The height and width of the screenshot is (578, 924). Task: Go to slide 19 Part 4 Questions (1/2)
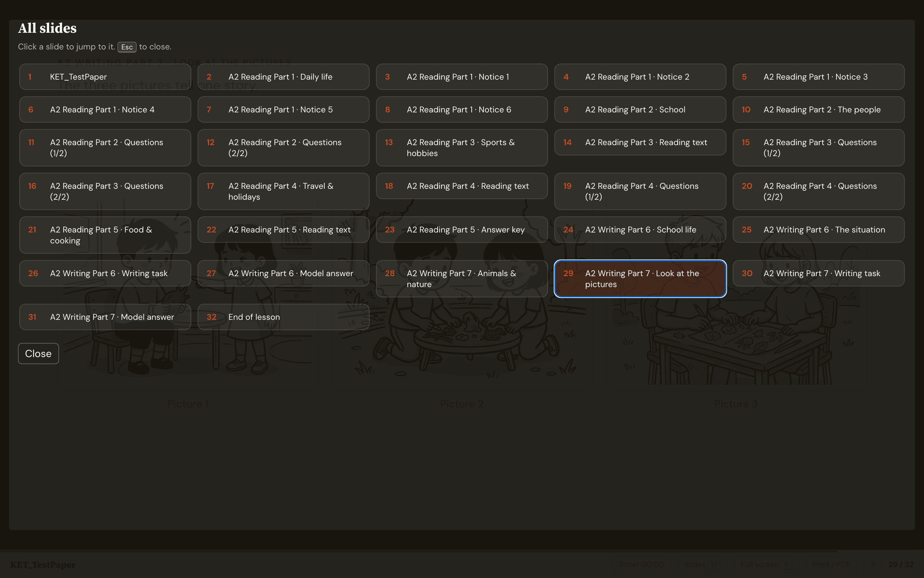[x=640, y=191]
